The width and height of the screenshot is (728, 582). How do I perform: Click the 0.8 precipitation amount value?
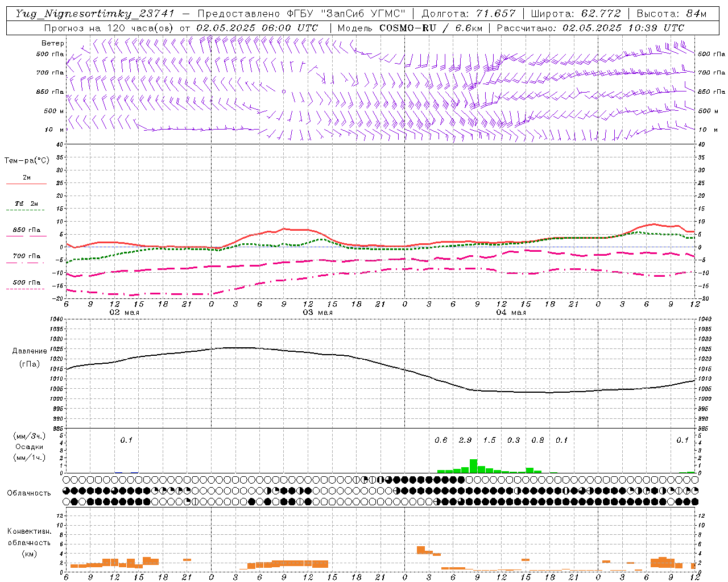[x=537, y=440]
